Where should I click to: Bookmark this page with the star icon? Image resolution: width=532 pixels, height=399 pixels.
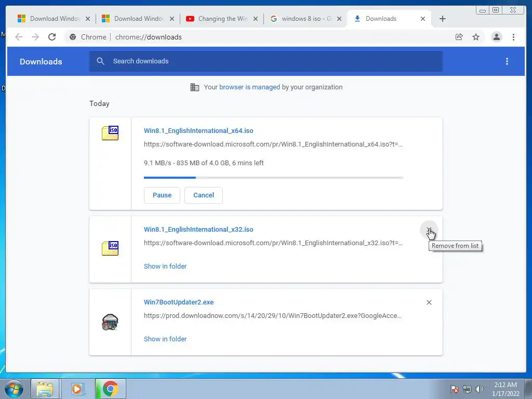pyautogui.click(x=476, y=37)
